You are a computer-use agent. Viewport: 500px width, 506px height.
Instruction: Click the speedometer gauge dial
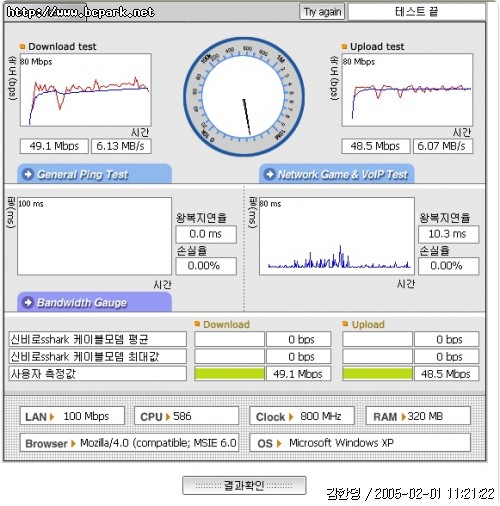[244, 97]
